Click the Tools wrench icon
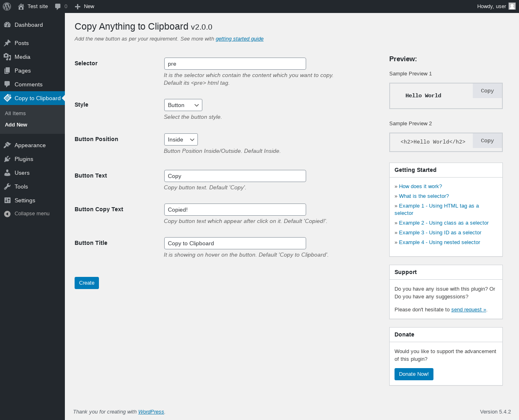 point(7,186)
